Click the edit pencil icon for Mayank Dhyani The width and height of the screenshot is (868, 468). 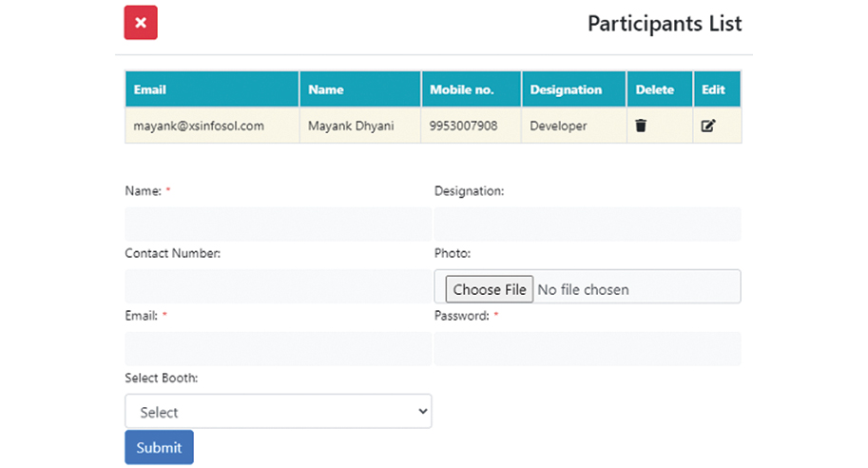pyautogui.click(x=707, y=126)
